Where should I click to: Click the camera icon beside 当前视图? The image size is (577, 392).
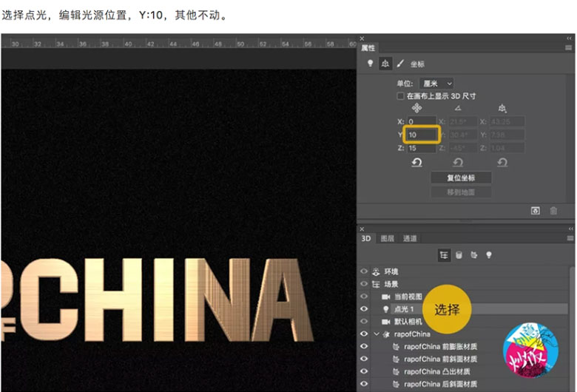tap(385, 297)
